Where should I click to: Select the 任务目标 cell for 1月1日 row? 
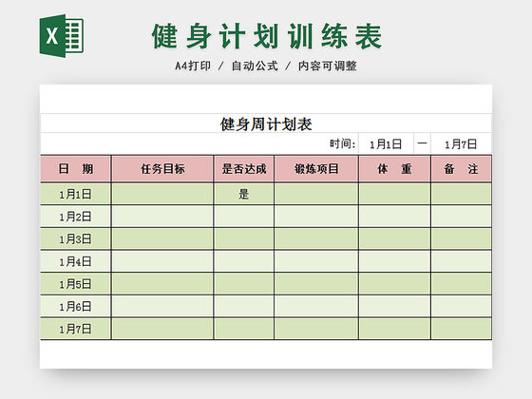[x=162, y=194]
